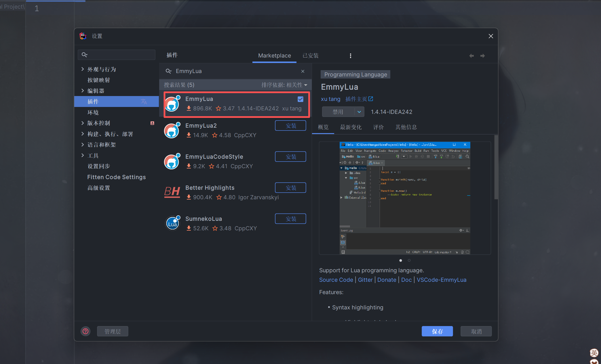Install the EmmyLuaCodeStyle plugin

(290, 157)
